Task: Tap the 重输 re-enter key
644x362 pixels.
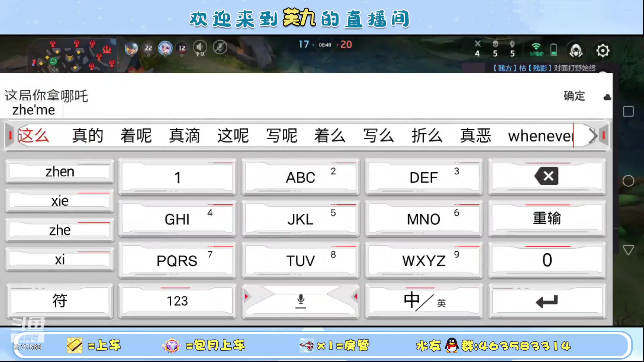Action: tap(547, 219)
